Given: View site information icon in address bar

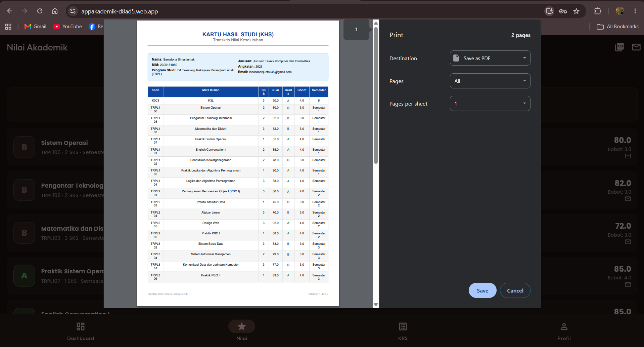Looking at the screenshot, I should pos(73,11).
